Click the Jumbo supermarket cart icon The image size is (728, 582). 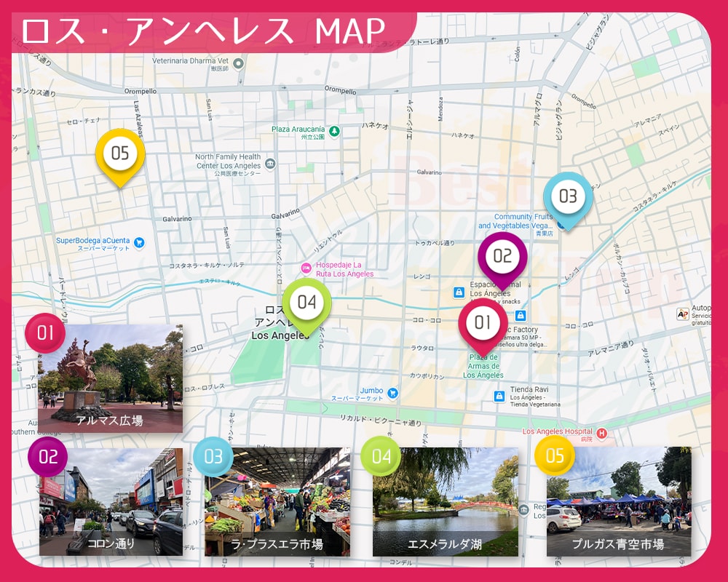393,393
